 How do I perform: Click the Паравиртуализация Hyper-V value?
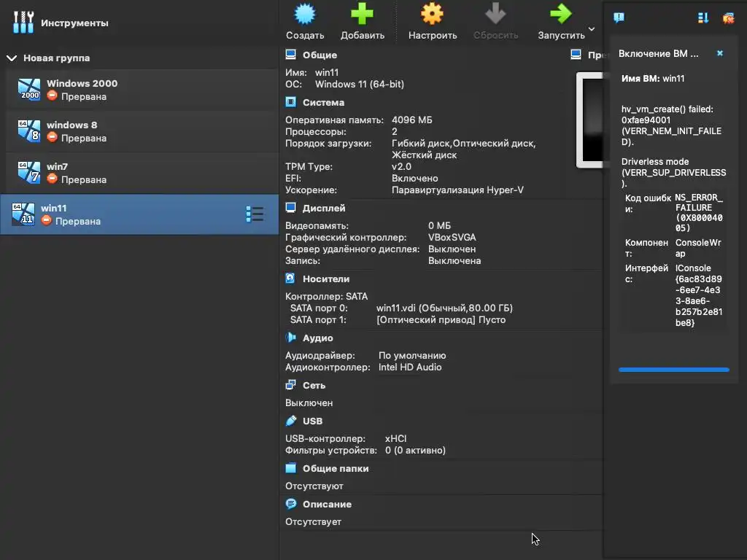458,190
